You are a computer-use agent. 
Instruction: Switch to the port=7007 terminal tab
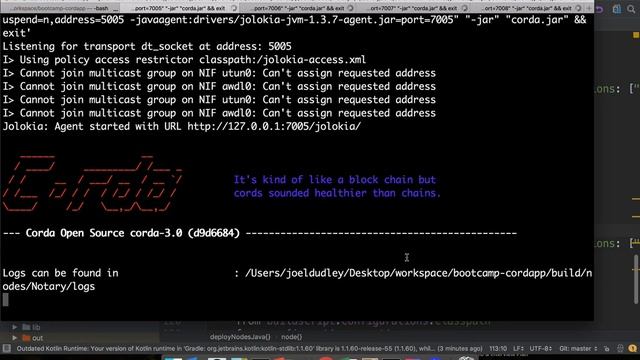tap(413, 8)
